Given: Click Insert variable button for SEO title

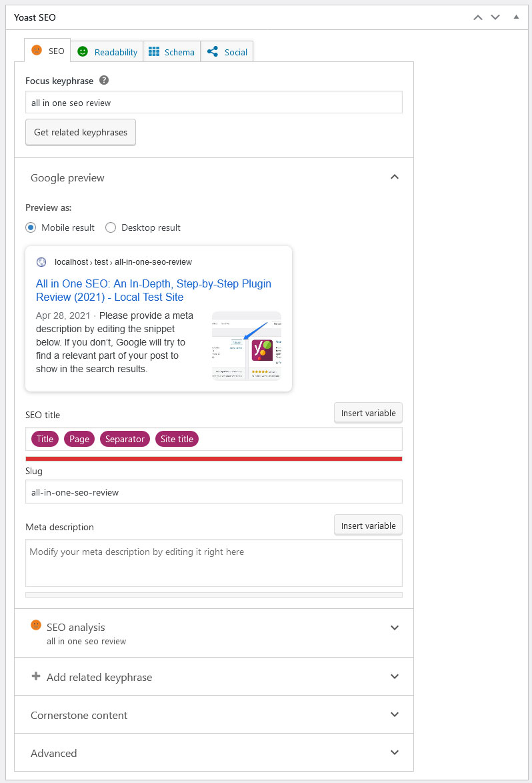Looking at the screenshot, I should click(368, 413).
